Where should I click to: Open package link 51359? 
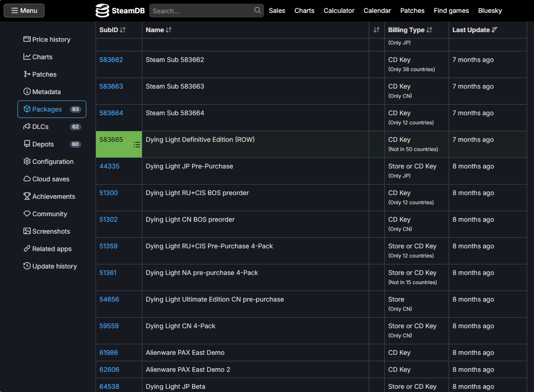pyautogui.click(x=108, y=246)
